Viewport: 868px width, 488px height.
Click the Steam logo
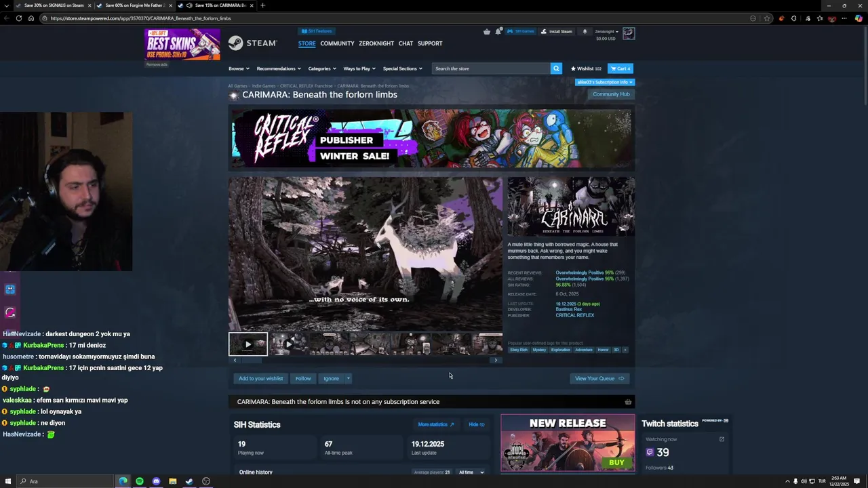pyautogui.click(x=252, y=43)
